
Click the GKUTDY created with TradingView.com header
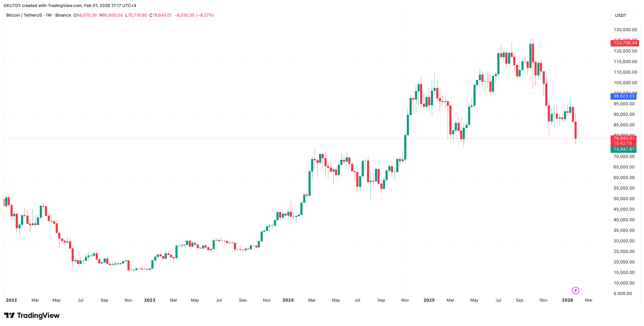click(70, 6)
